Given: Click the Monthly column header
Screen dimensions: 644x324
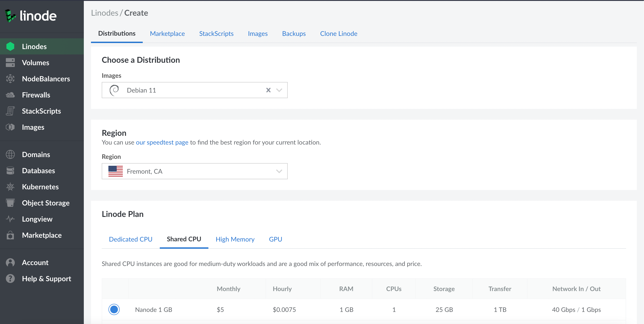Looking at the screenshot, I should 229,289.
